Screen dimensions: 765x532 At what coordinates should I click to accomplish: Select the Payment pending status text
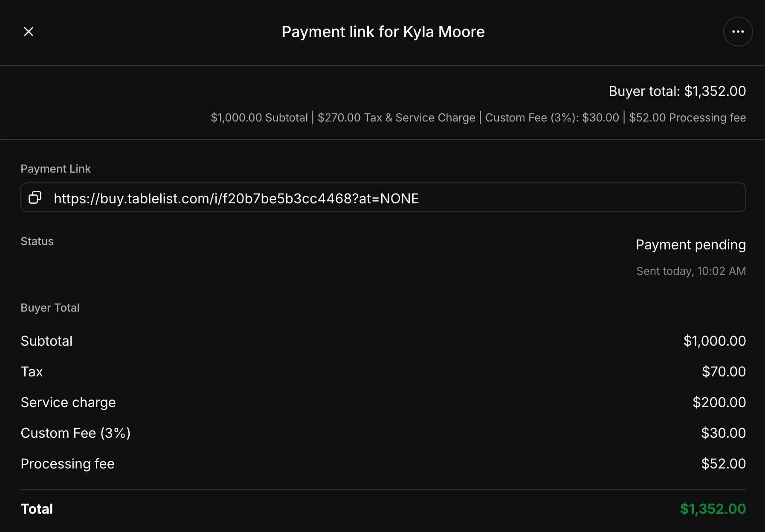click(691, 245)
